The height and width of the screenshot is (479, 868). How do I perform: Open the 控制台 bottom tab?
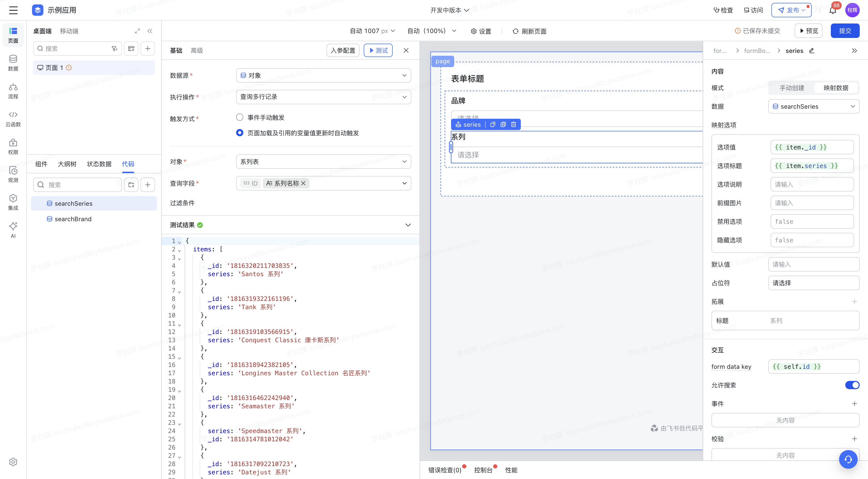[x=483, y=470]
